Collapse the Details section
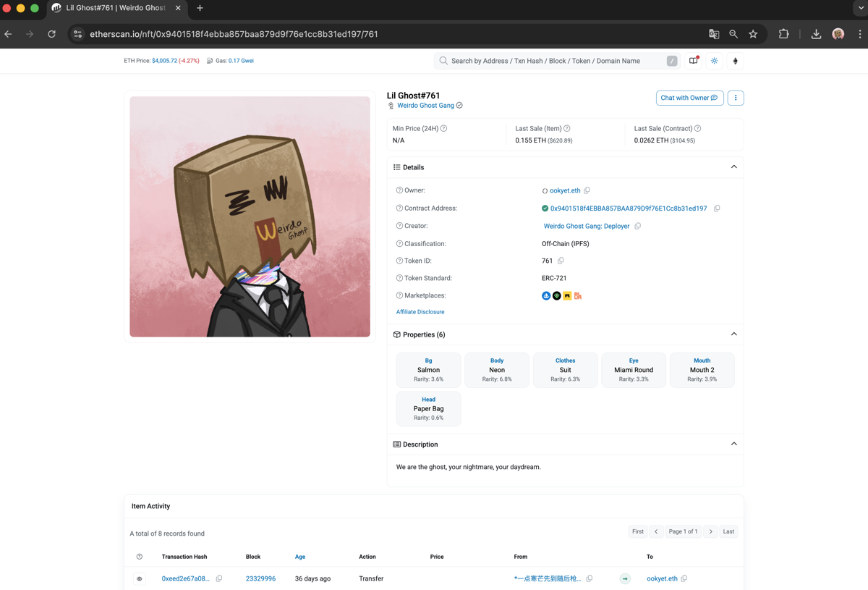 (x=733, y=167)
